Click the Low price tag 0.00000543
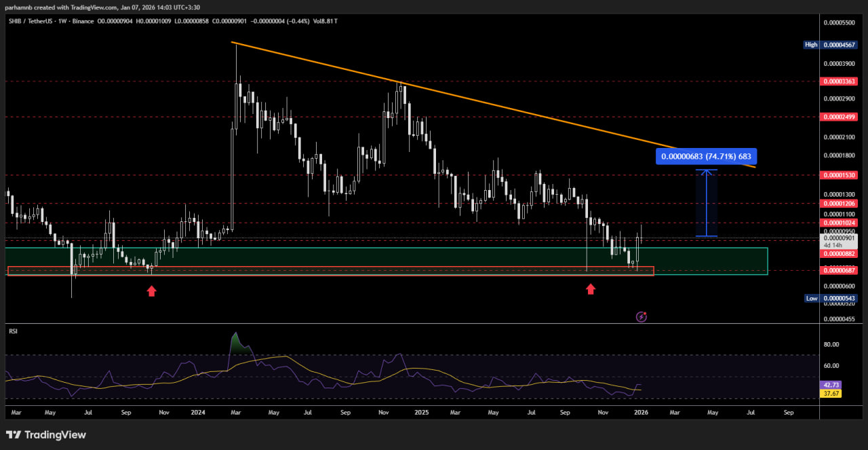The image size is (868, 450). tap(840, 299)
